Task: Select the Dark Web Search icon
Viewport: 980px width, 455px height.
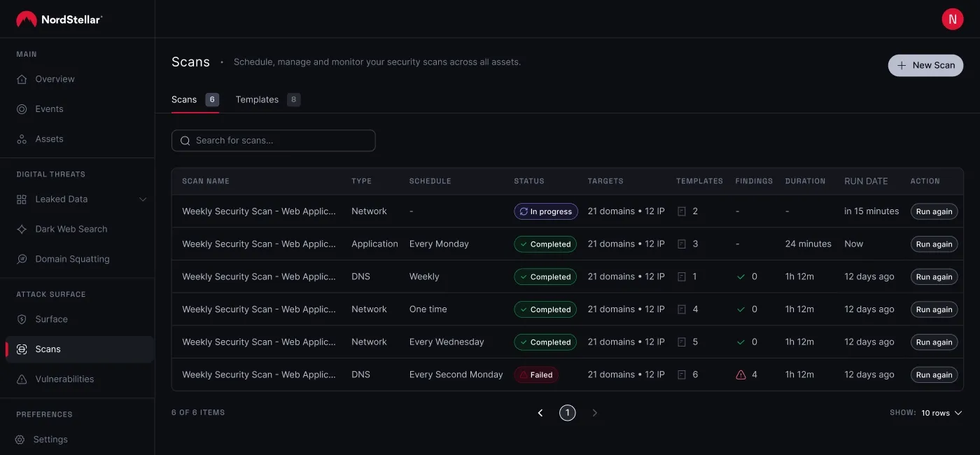Action: pyautogui.click(x=21, y=229)
